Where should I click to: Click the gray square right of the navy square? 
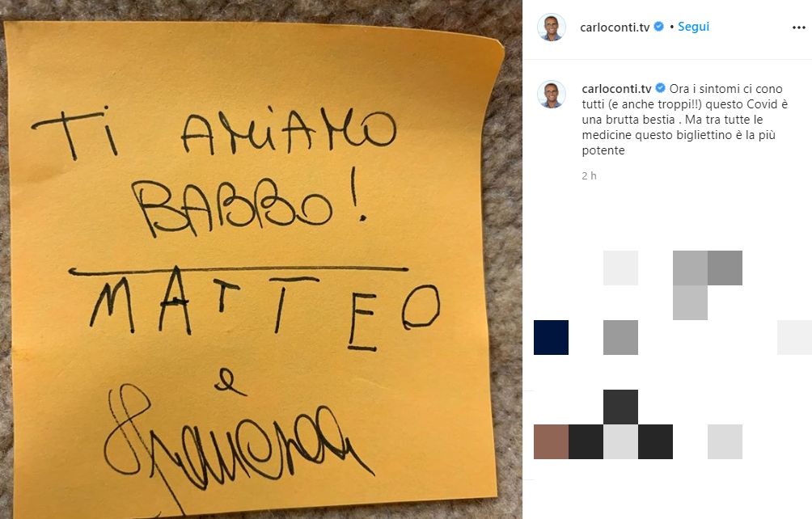pos(620,337)
